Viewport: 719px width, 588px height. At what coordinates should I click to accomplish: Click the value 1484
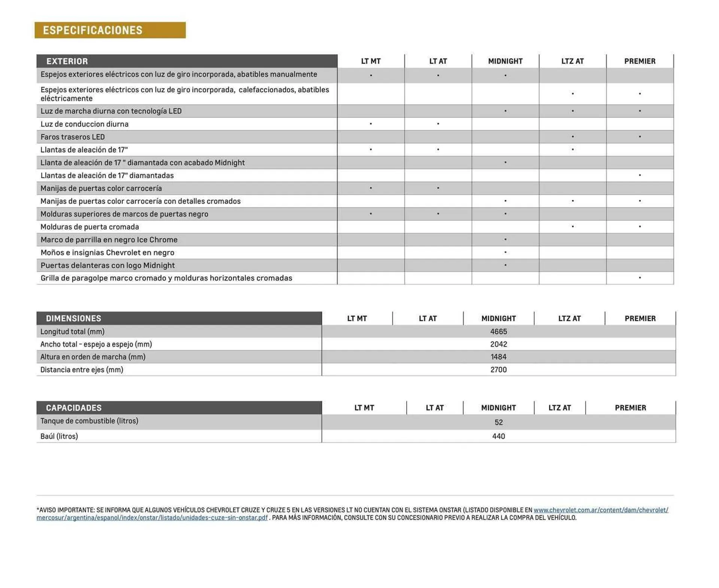pyautogui.click(x=498, y=357)
